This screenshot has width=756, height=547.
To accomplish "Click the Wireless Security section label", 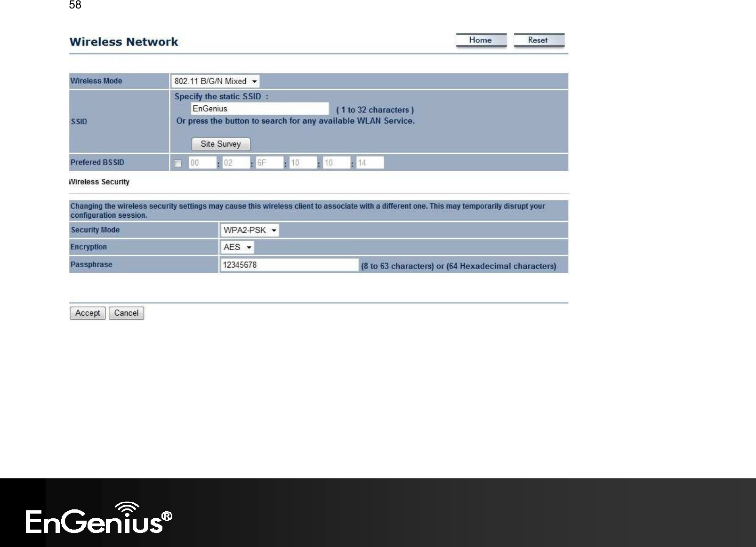I will 99,182.
